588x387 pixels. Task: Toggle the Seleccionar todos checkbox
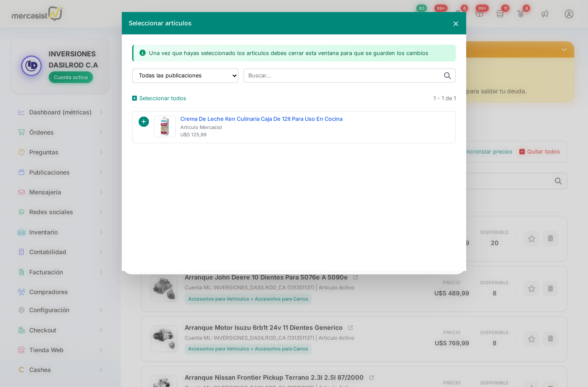click(x=134, y=98)
